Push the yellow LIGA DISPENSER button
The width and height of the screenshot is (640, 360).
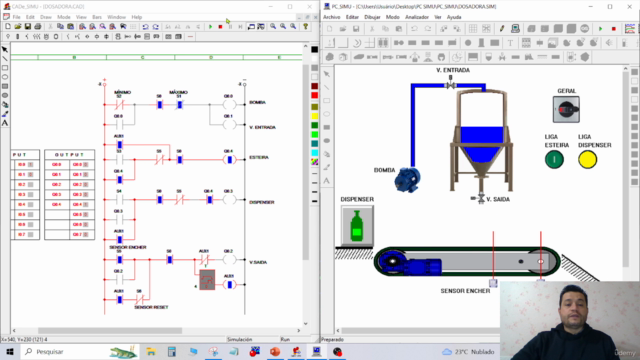tap(587, 159)
